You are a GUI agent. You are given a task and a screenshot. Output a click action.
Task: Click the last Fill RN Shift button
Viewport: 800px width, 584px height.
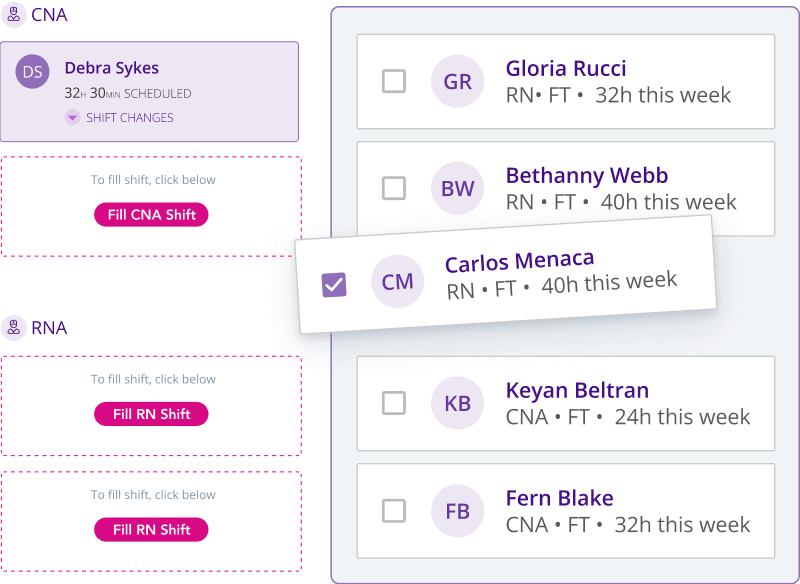click(x=151, y=530)
